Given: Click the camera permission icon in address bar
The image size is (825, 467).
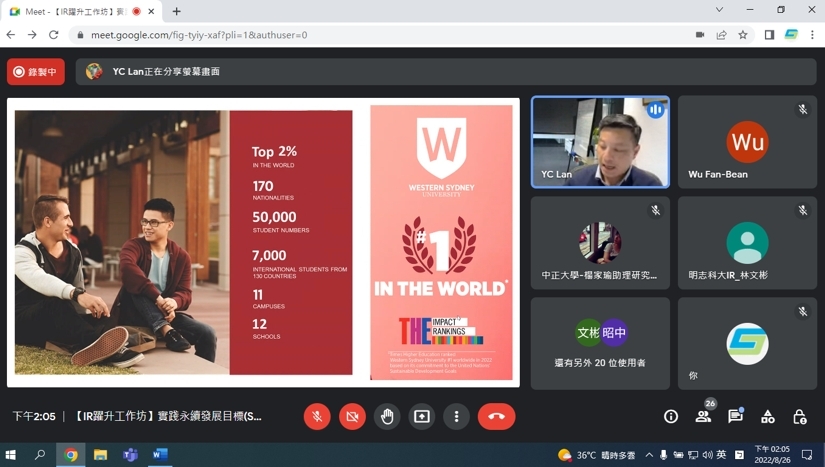Looking at the screenshot, I should pos(700,35).
